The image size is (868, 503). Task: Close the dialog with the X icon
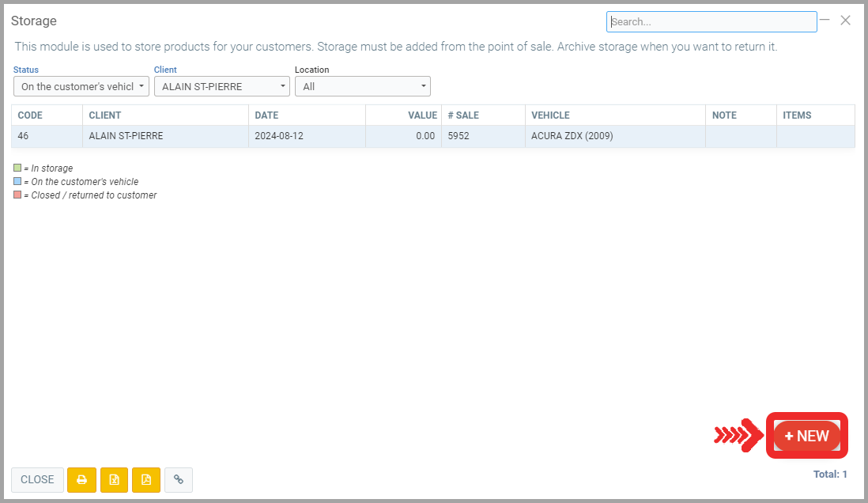click(846, 21)
